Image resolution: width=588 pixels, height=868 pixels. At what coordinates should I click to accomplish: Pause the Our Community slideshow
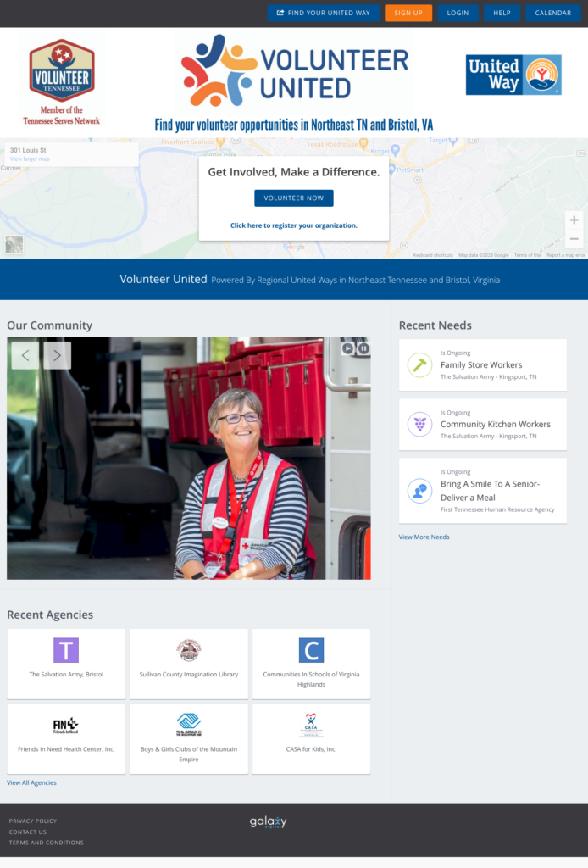[363, 348]
